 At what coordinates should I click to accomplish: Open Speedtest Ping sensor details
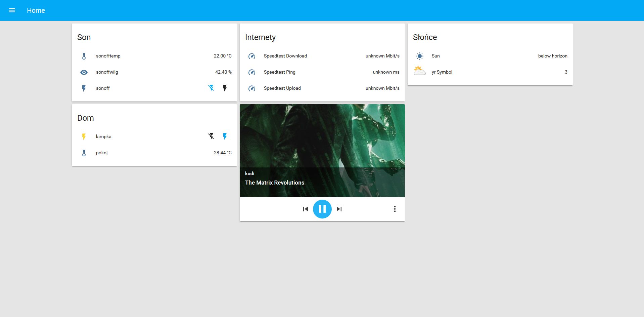tap(322, 72)
